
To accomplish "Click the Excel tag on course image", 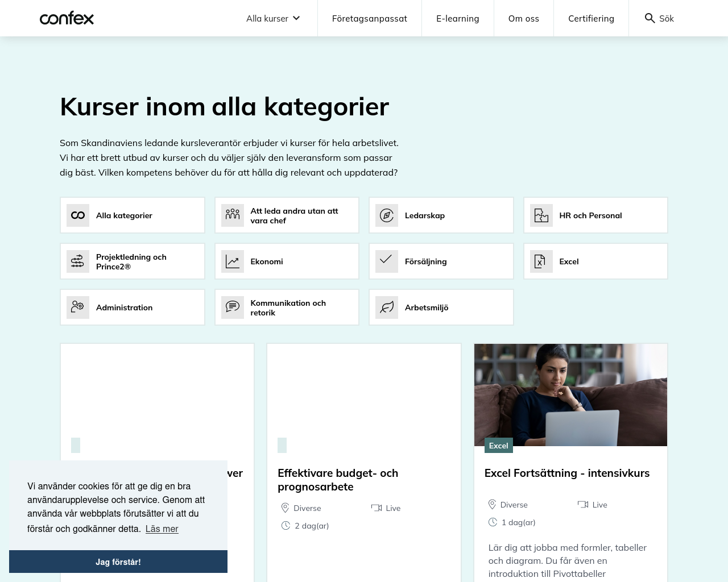I will point(499,446).
